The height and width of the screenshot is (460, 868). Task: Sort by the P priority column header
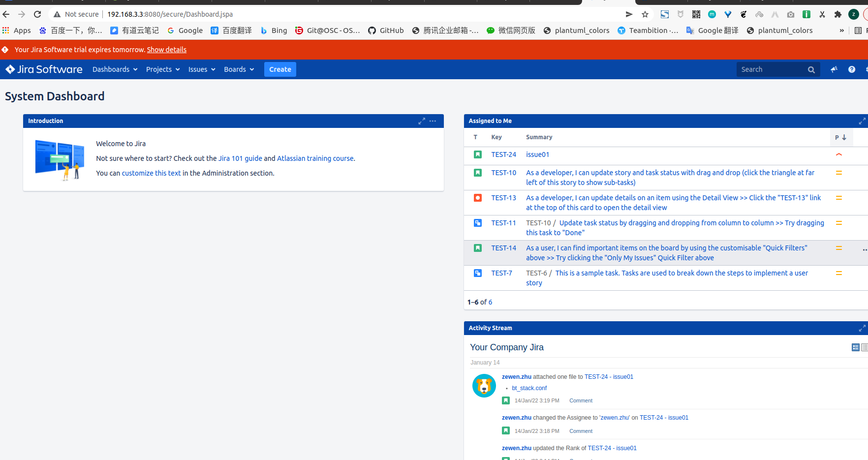click(841, 137)
